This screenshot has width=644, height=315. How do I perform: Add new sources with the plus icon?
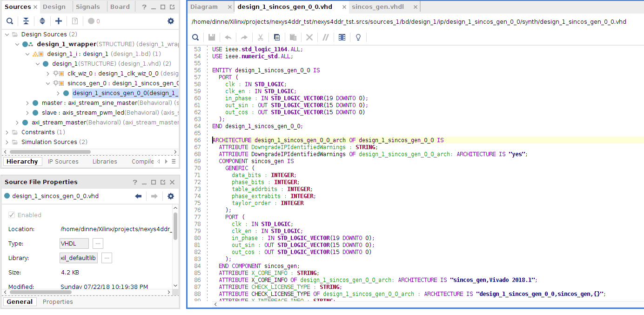(x=58, y=21)
